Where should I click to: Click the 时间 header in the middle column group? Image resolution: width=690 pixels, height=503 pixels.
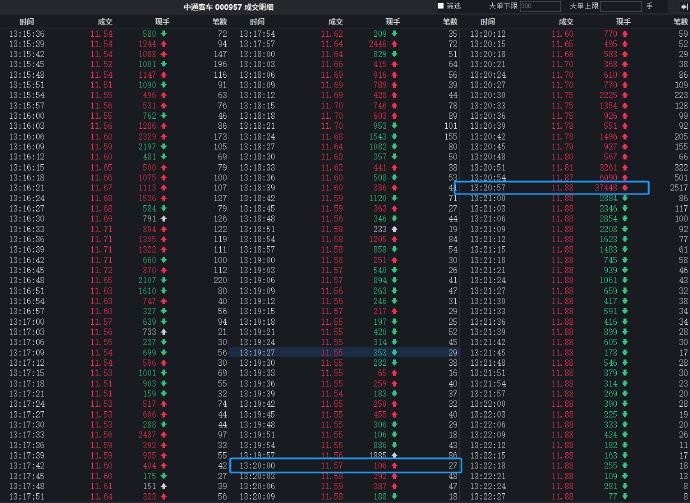point(257,22)
